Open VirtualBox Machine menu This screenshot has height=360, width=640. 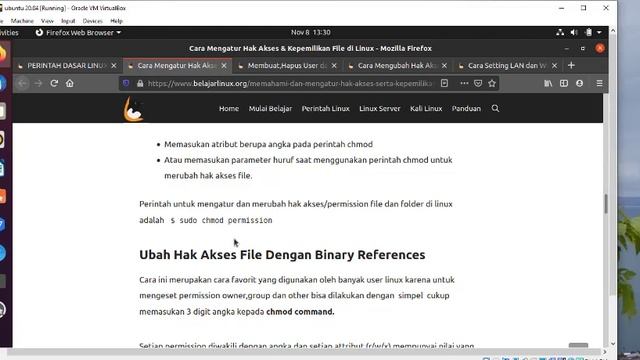click(x=22, y=21)
